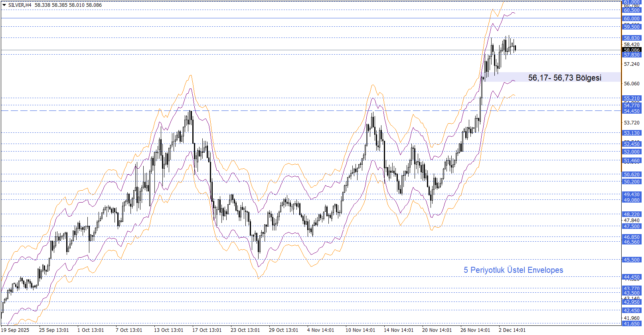This screenshot has height=335, width=644.
Task: Click the '26 Nov 14:01' time axis label
Action: [x=475, y=330]
